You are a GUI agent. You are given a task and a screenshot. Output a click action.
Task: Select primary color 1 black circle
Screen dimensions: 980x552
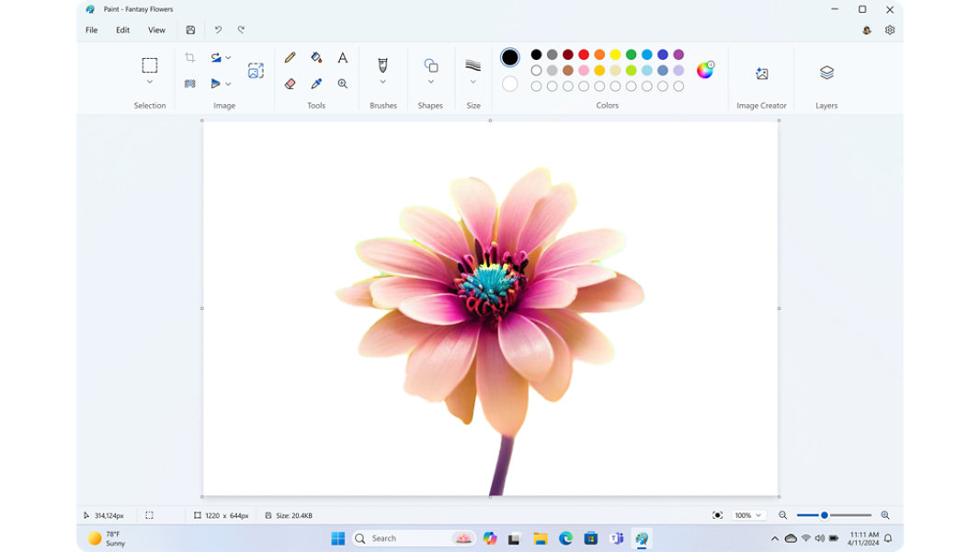[510, 58]
